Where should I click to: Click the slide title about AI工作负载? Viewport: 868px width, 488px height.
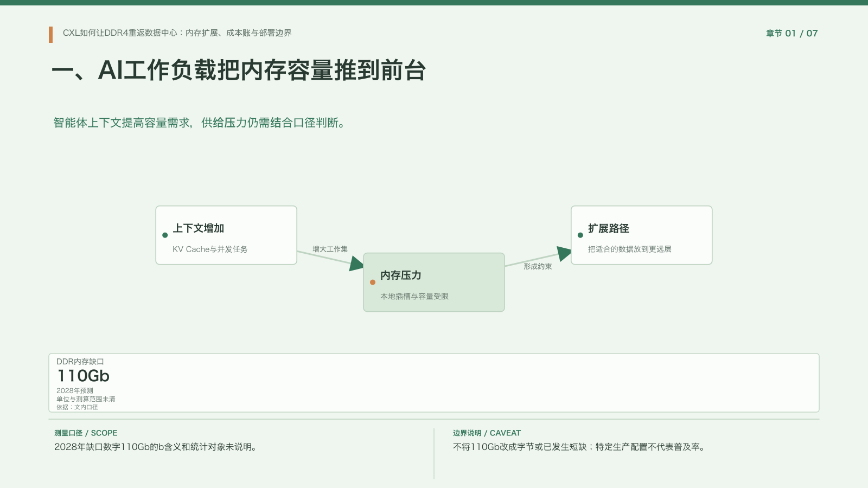pyautogui.click(x=239, y=70)
